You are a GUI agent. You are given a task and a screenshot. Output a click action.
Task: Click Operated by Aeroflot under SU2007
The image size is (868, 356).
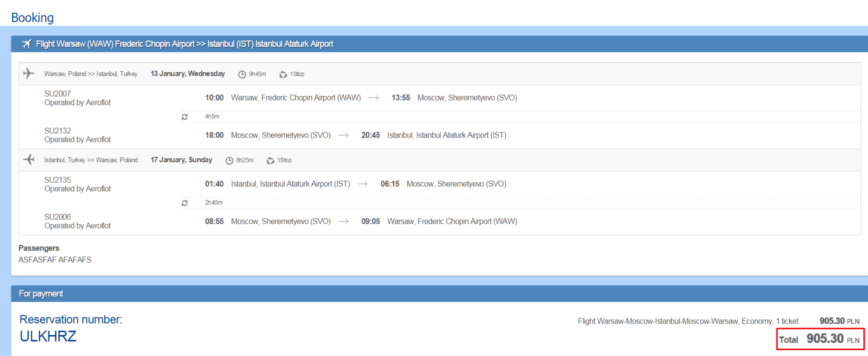(x=78, y=102)
